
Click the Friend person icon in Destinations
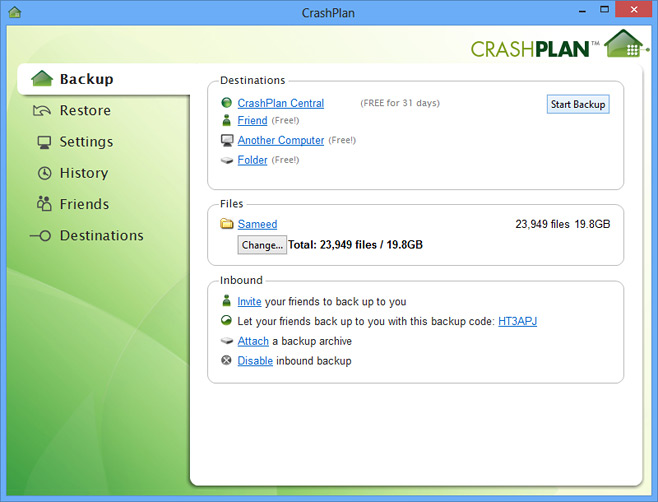227,120
